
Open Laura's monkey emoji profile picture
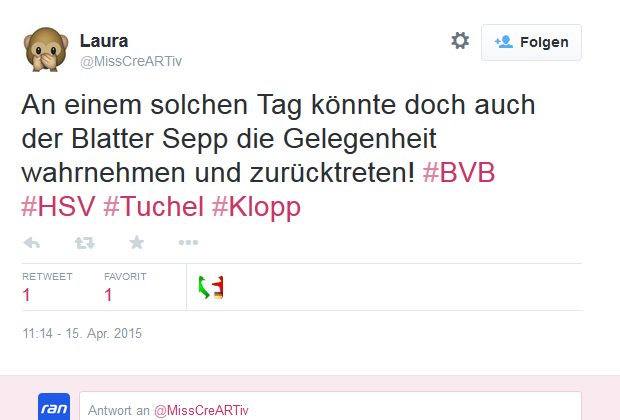pyautogui.click(x=46, y=49)
